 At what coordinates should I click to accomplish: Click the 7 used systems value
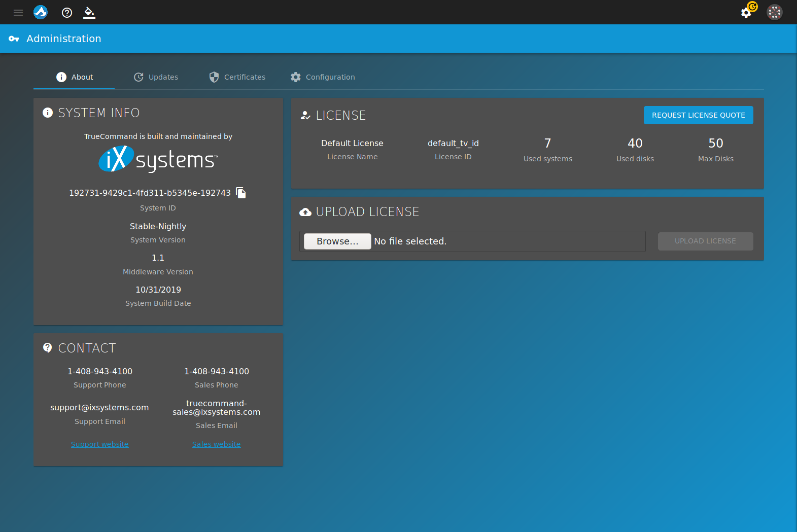pos(548,144)
